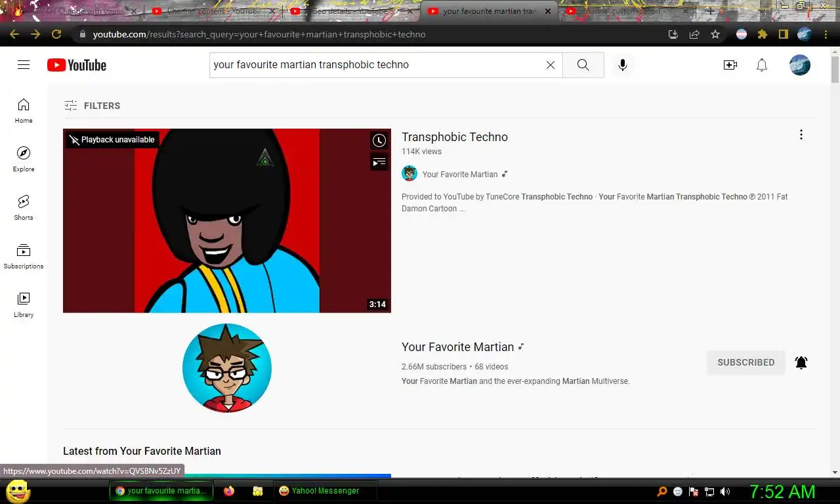This screenshot has width=840, height=504.
Task: Click the install app icon in address bar
Action: [673, 34]
